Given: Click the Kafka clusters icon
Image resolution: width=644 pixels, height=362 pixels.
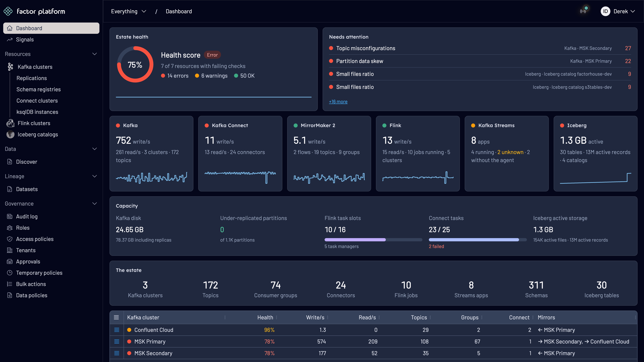Looking at the screenshot, I should tap(10, 67).
